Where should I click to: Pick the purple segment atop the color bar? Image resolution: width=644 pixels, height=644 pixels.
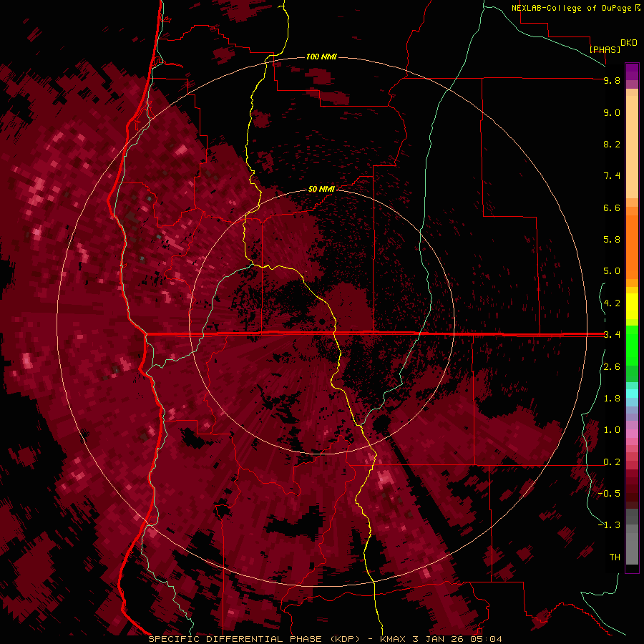(x=632, y=72)
